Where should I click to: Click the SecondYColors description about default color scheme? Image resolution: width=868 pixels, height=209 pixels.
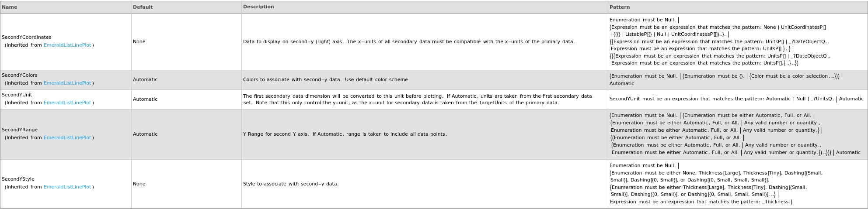pos(325,80)
